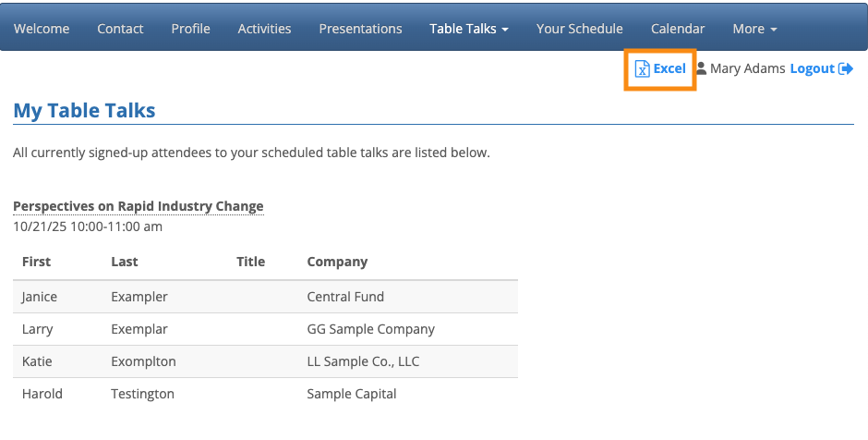Open Perspectives on Rapid Industry Change talk
The image size is (868, 440).
(139, 206)
